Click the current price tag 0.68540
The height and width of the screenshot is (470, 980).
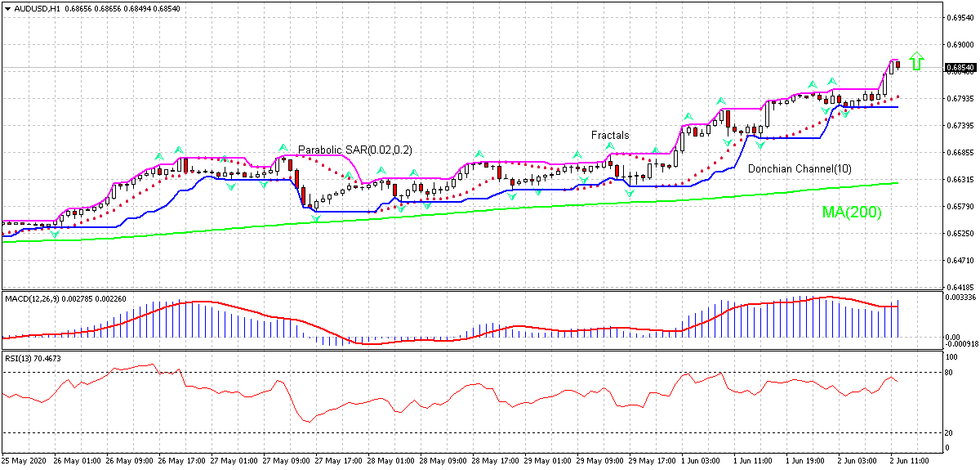coord(957,68)
